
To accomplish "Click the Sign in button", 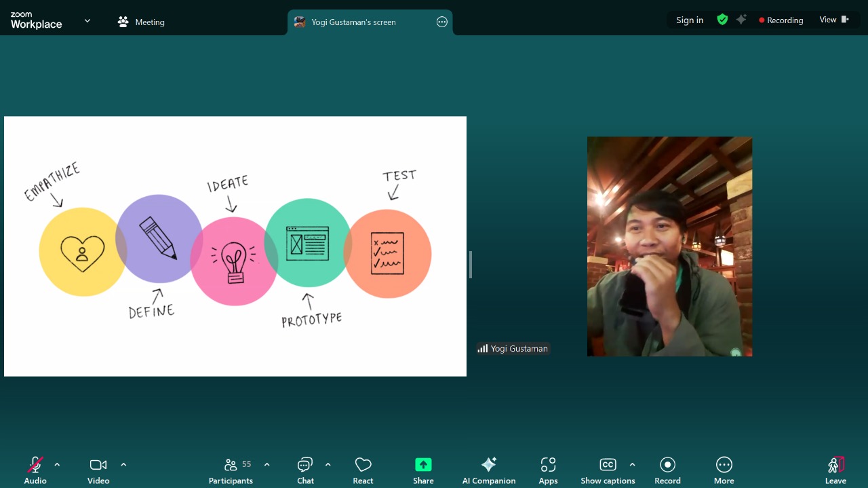I will (690, 20).
